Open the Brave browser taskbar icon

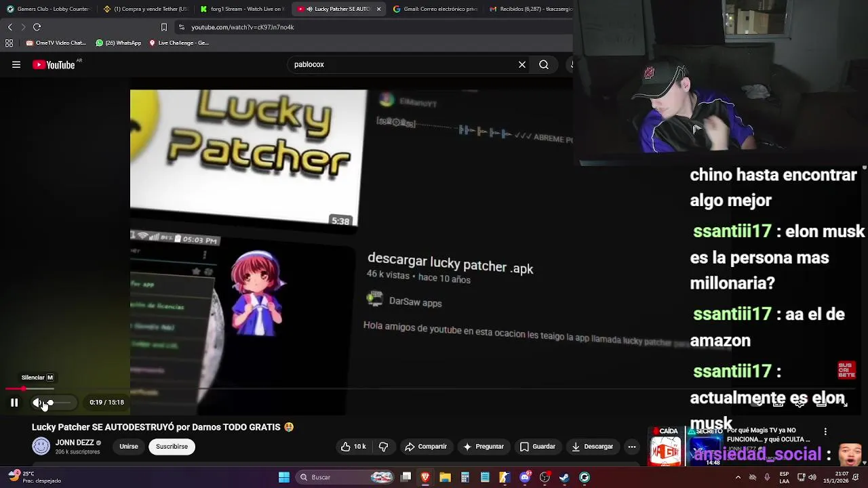tap(425, 477)
